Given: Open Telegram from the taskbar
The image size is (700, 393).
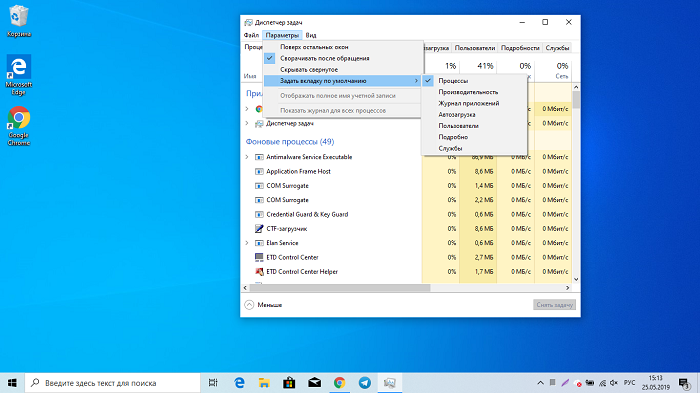Looking at the screenshot, I should 365,383.
